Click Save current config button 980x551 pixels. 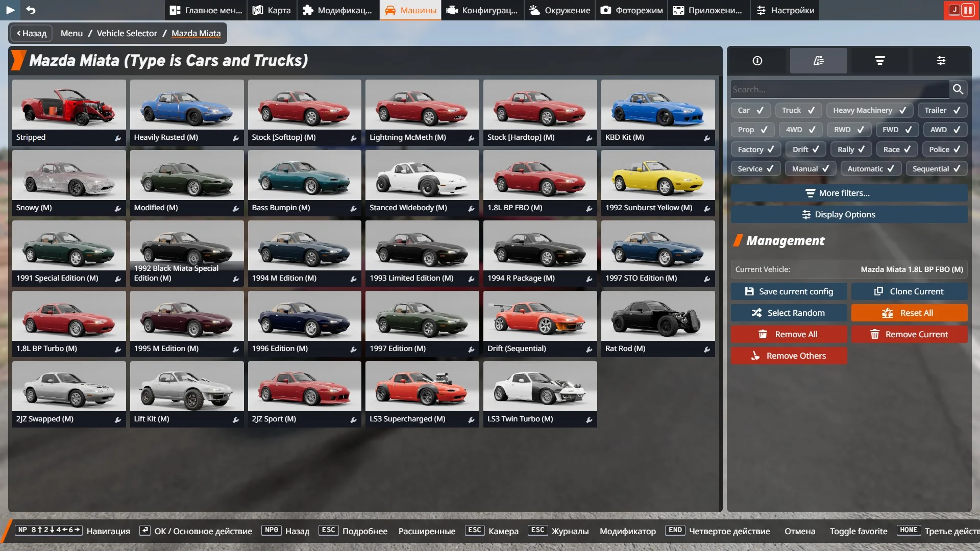[x=789, y=291]
